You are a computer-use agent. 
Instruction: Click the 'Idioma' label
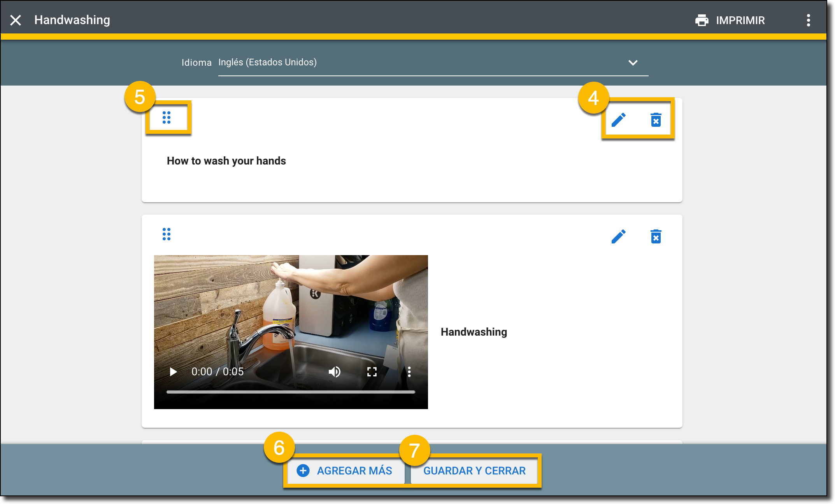tap(196, 63)
